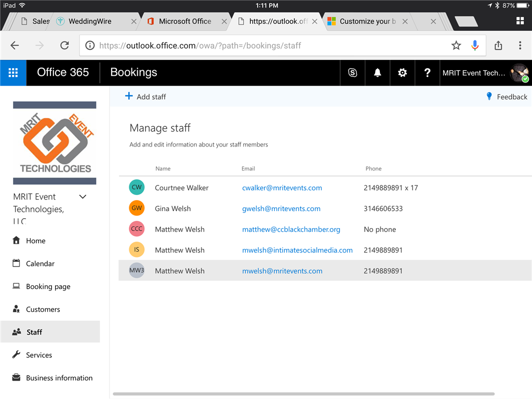Click the plus icon for Add staff
The image size is (532, 399).
[x=129, y=96]
